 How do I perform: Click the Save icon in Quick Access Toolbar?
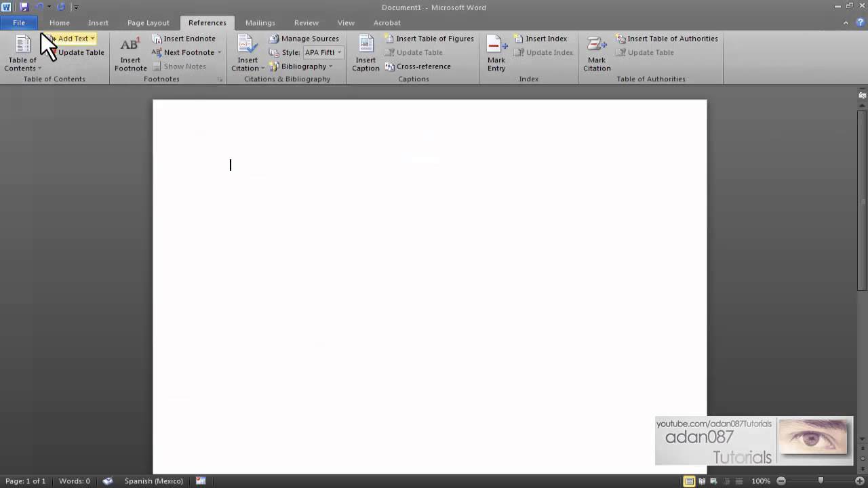(x=24, y=7)
